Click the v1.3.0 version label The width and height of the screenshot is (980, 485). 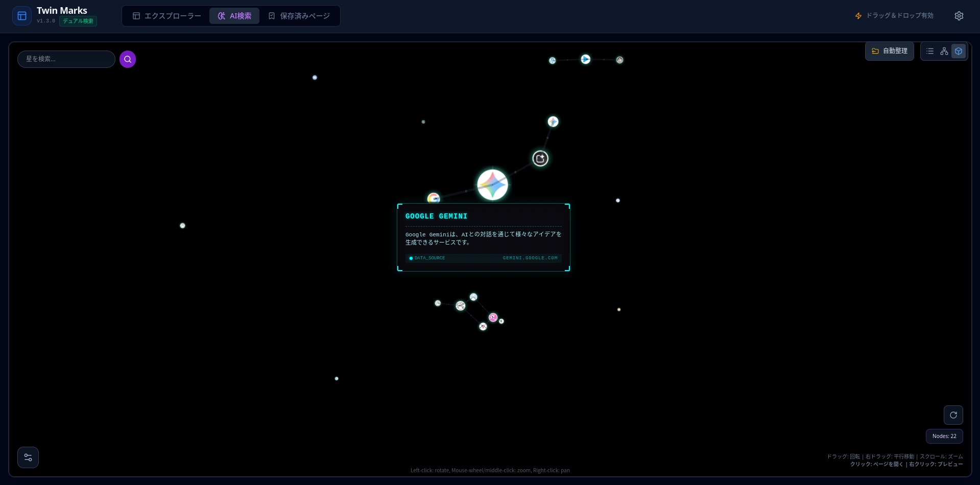[x=46, y=21]
